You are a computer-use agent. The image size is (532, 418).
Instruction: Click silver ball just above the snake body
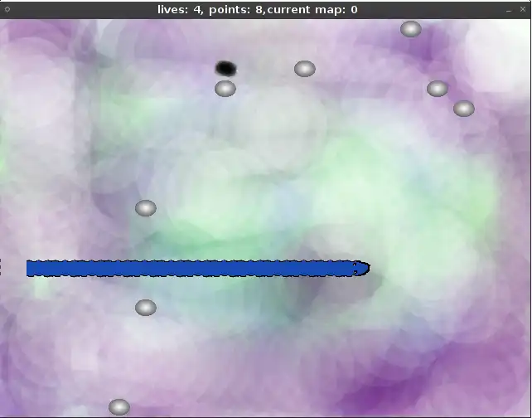coord(146,208)
